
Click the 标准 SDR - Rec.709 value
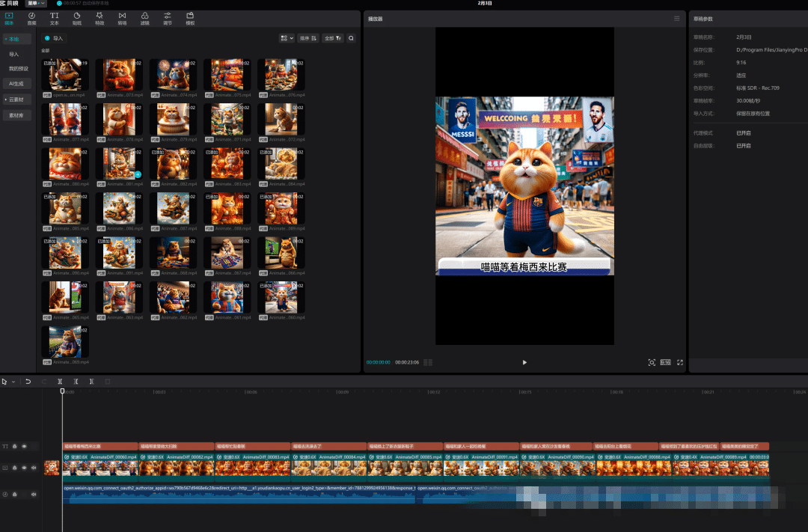coord(757,88)
